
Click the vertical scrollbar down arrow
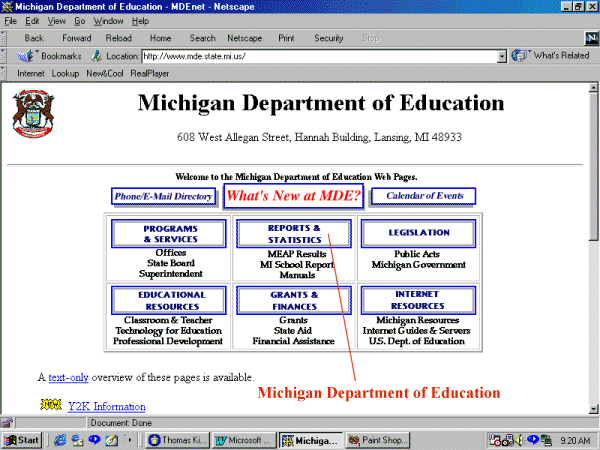[592, 410]
